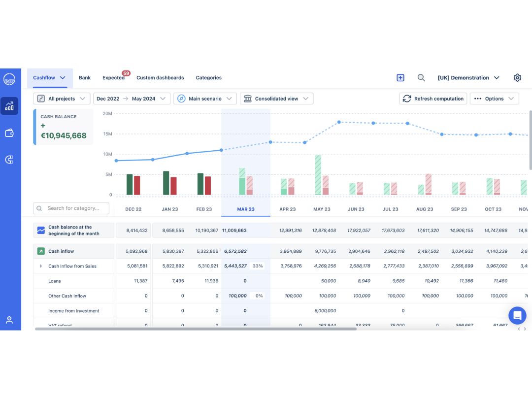Viewport: 532px width, 399px height.
Task: Select the MAR 23 column header
Action: [x=246, y=209]
